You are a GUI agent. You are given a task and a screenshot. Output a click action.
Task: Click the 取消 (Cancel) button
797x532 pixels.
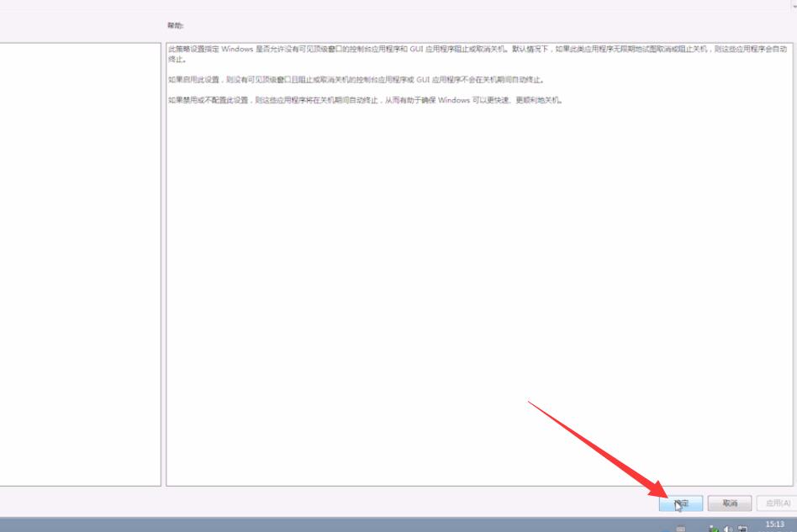(x=730, y=503)
